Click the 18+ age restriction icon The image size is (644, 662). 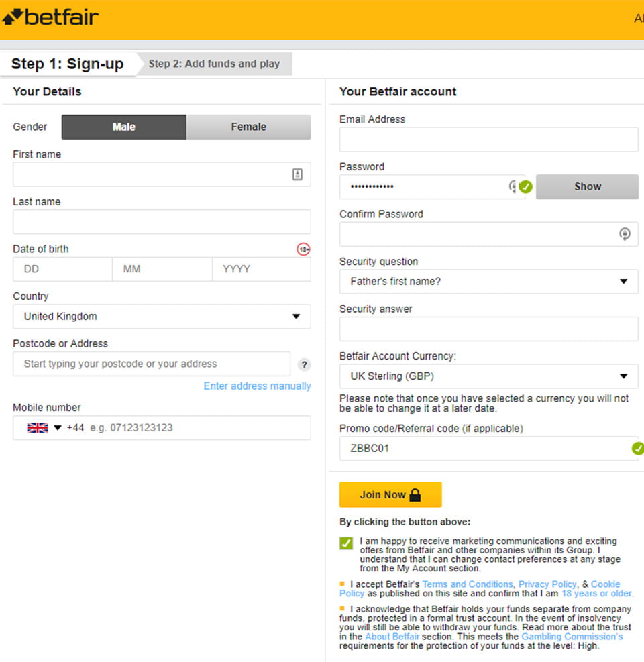click(303, 250)
